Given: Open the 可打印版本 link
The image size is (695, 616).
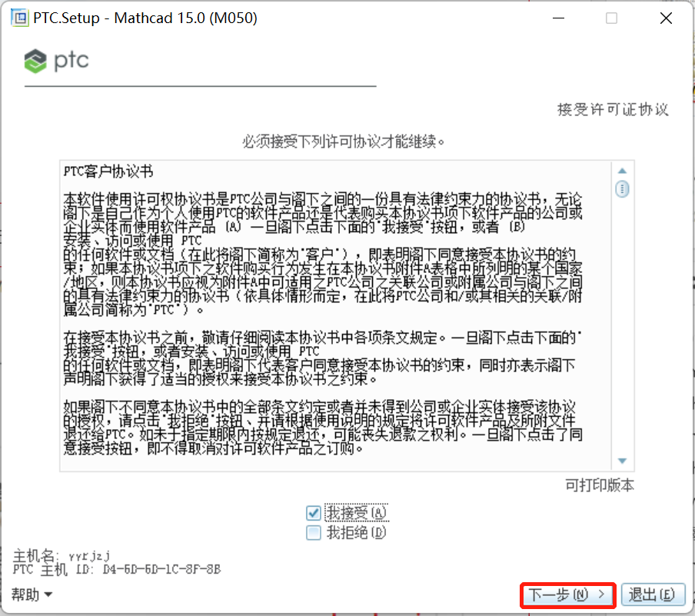Looking at the screenshot, I should (599, 485).
